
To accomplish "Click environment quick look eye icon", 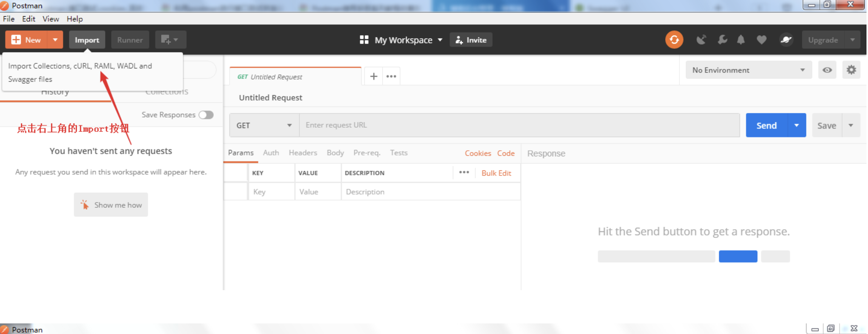I will (x=827, y=70).
